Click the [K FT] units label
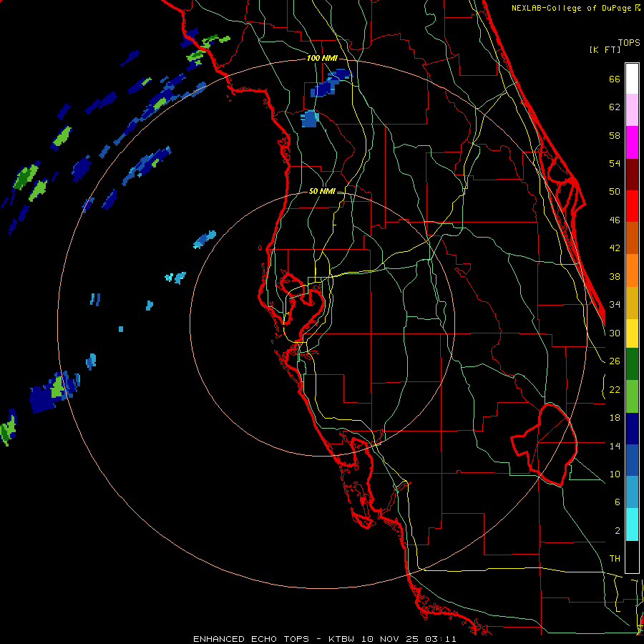The width and height of the screenshot is (644, 644). coord(605,49)
